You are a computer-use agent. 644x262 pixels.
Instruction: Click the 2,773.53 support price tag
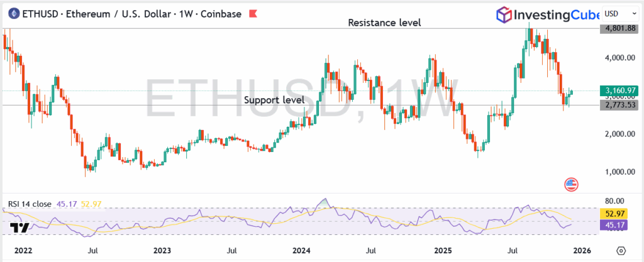pos(618,106)
